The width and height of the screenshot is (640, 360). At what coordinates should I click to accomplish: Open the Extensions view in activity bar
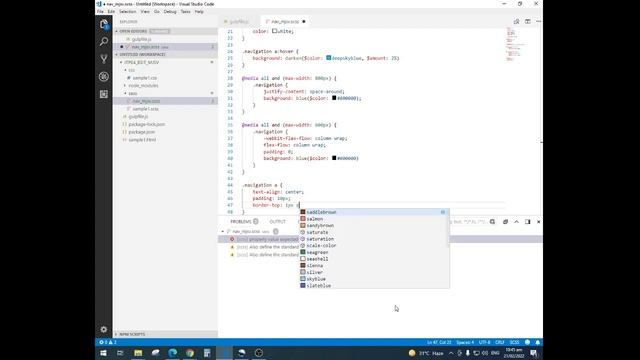click(104, 94)
